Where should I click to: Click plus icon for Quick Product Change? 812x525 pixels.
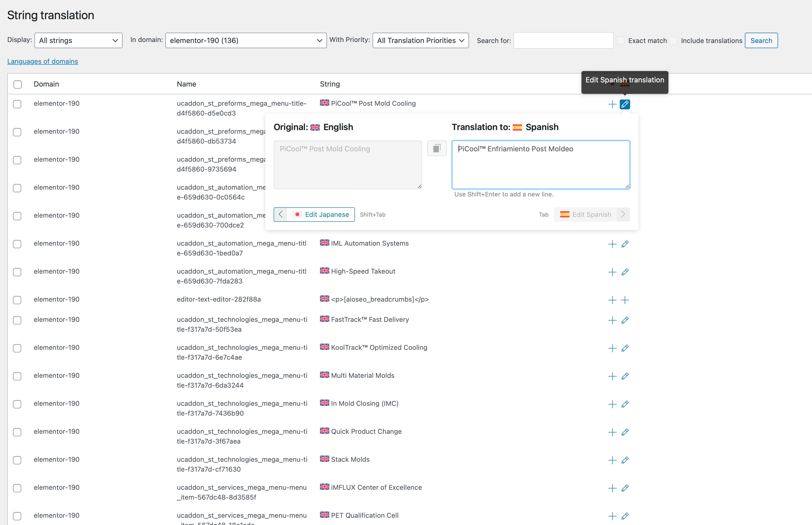[612, 432]
